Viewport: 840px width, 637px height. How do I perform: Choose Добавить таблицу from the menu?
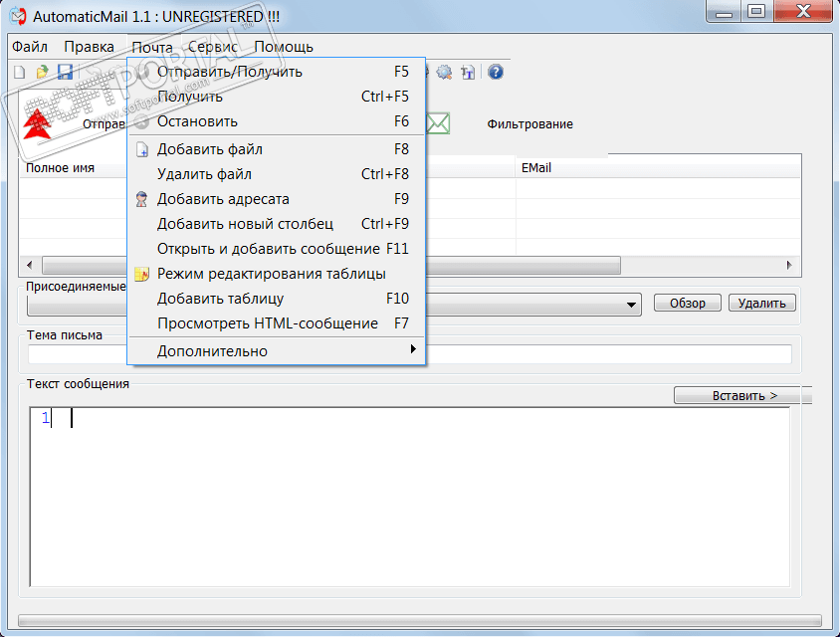[x=276, y=299]
